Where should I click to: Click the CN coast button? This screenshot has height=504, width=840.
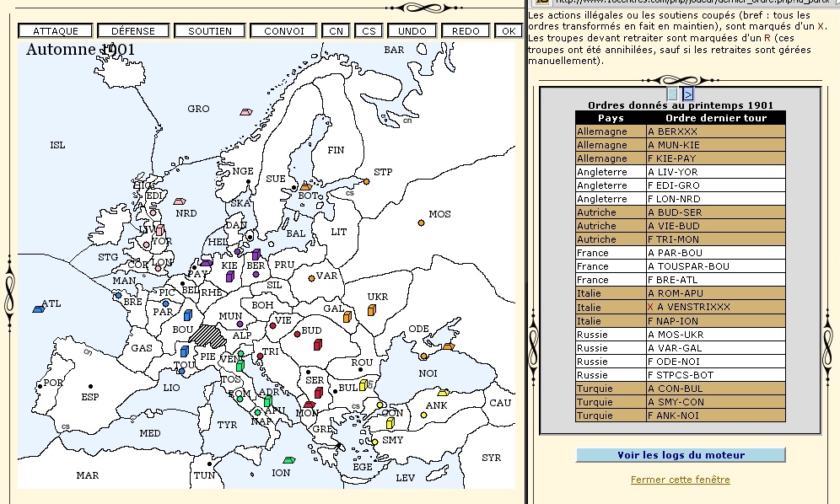click(336, 31)
